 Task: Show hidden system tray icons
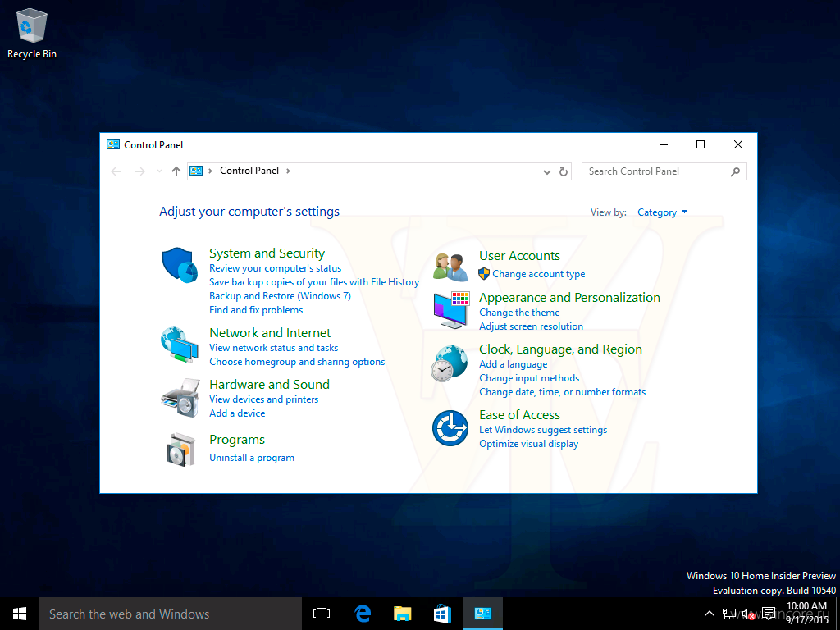[x=710, y=614]
